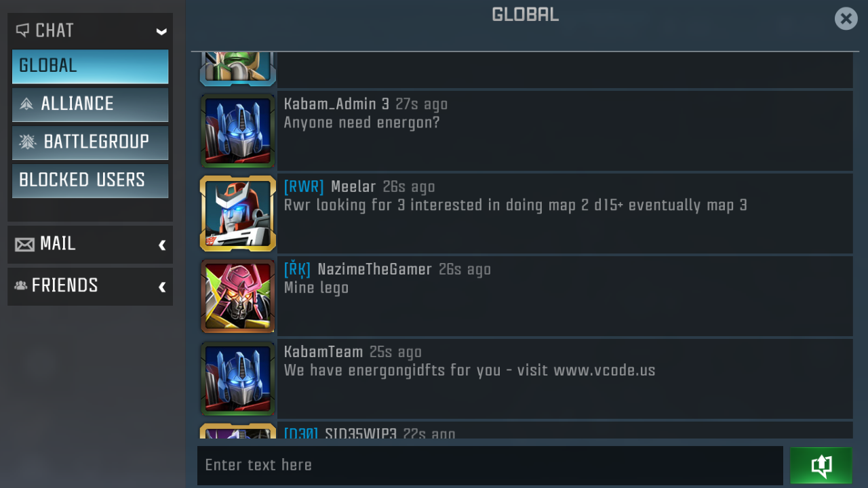Tap NazimeTheGamer's pink robot avatar
Screen dimensions: 868x488
click(x=238, y=296)
